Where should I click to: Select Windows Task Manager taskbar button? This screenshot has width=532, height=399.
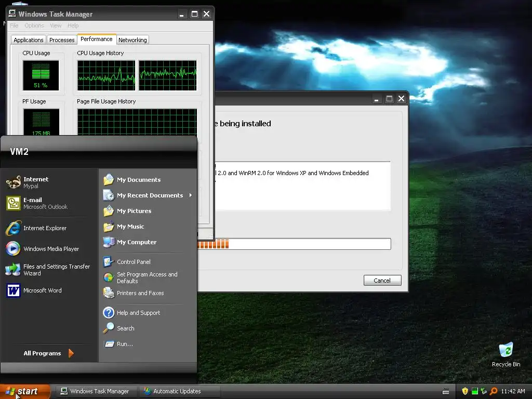(95, 391)
